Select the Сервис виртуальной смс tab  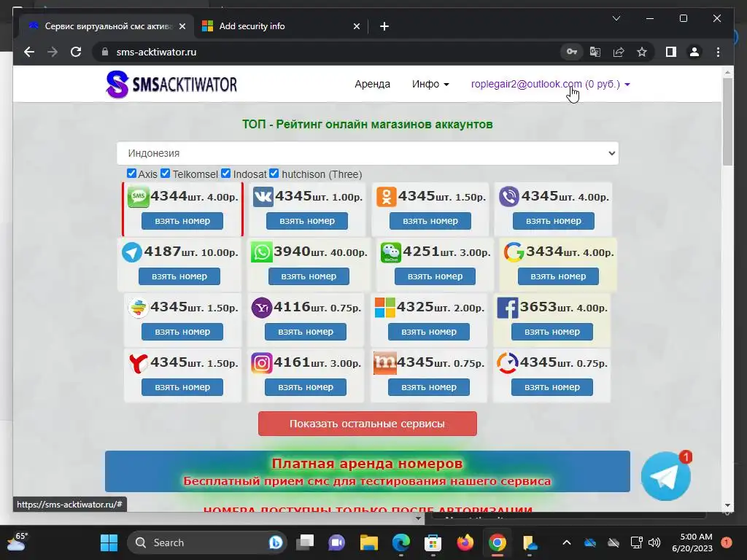pyautogui.click(x=108, y=26)
